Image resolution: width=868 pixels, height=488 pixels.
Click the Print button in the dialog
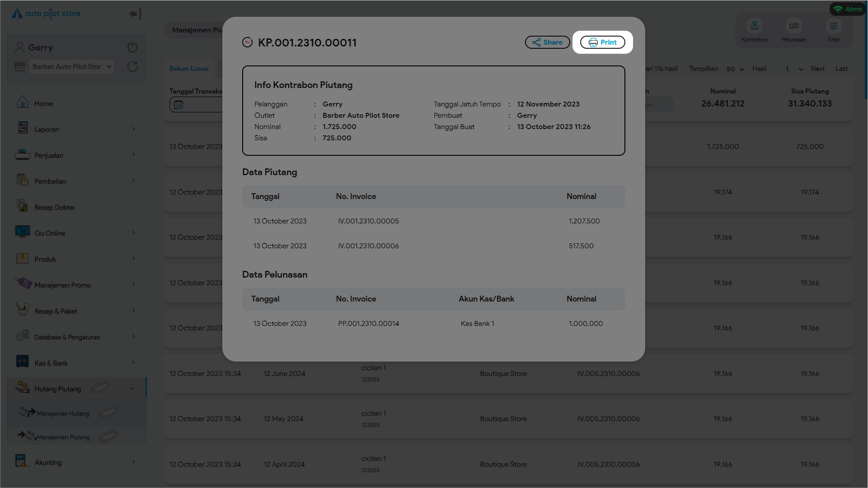[602, 42]
